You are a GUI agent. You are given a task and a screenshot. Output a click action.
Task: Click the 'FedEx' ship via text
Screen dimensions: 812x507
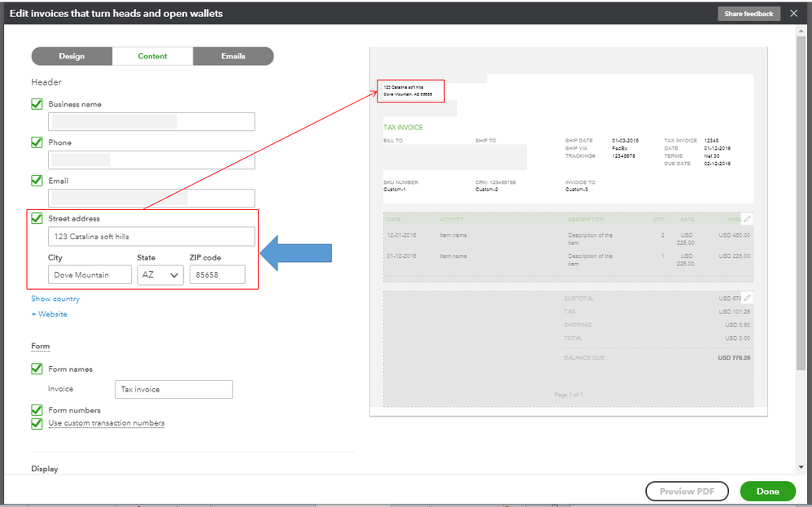619,148
